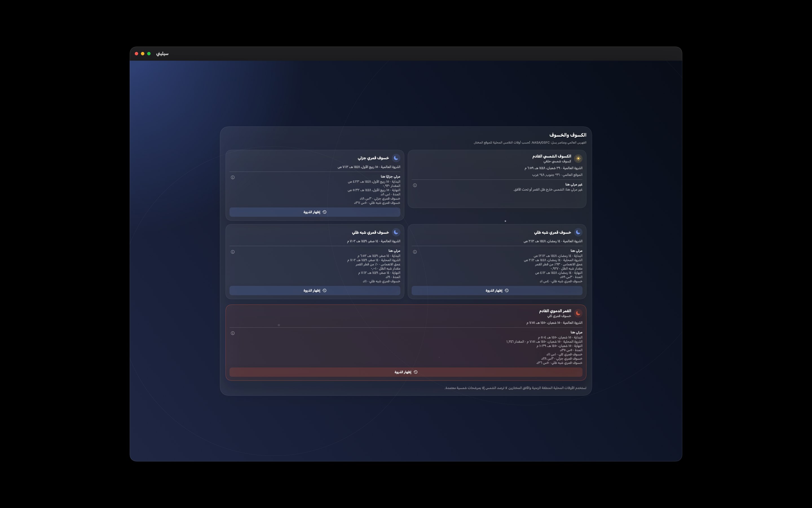Open info icon in the رمضان ١٤٤٨ penumbral card
Screen dimensions: 812x508
click(415, 252)
